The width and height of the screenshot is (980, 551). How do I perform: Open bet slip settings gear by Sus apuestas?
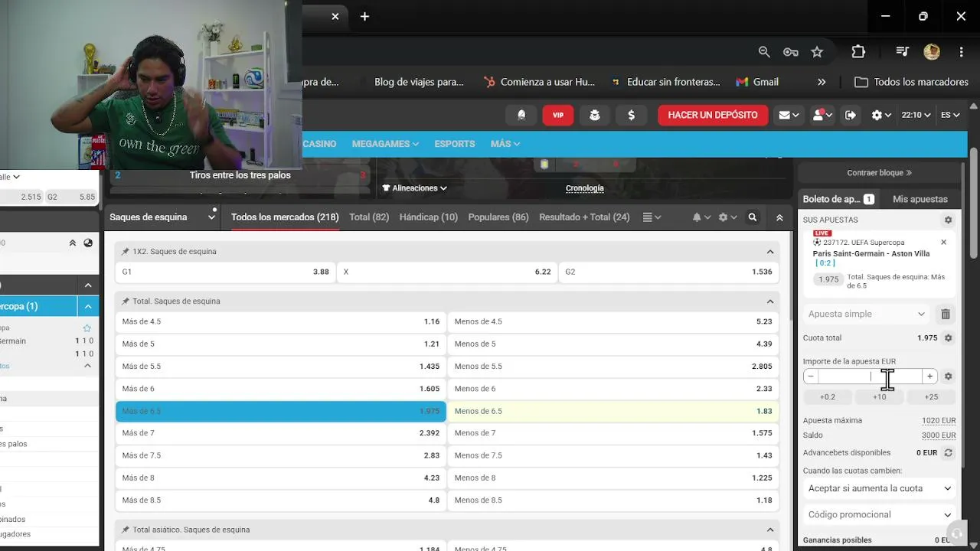tap(948, 220)
